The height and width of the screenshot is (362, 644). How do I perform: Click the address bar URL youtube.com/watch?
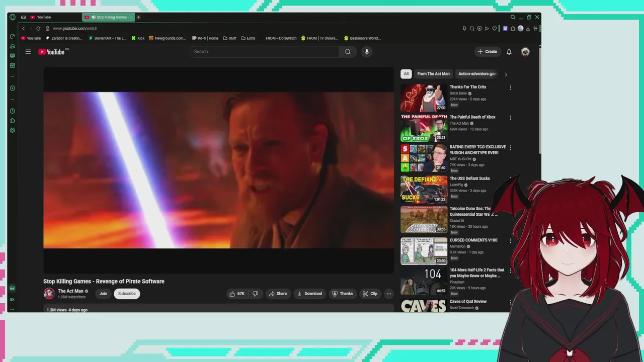(x=75, y=29)
